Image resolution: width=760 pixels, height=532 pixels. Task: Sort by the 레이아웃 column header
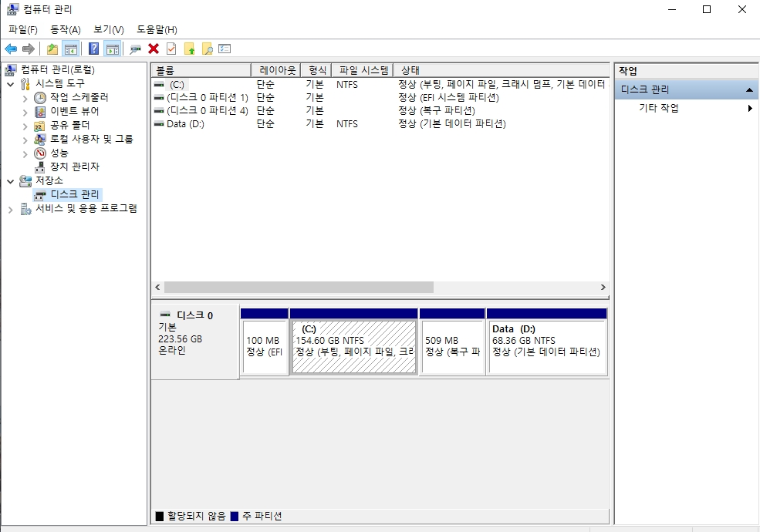(276, 70)
